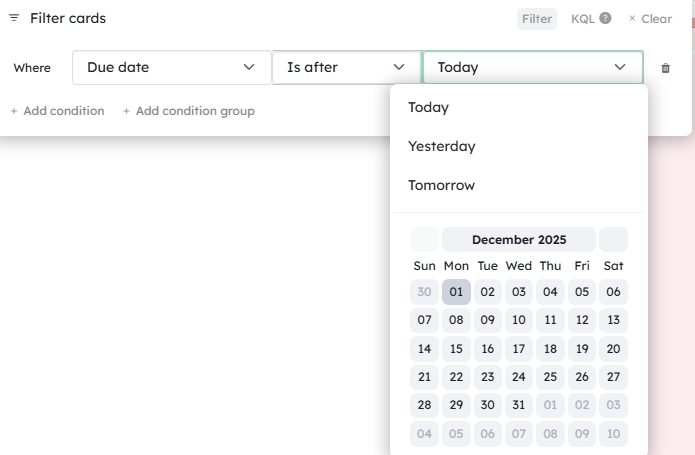
Task: Pick December 01 in the calendar
Action: [x=456, y=292]
